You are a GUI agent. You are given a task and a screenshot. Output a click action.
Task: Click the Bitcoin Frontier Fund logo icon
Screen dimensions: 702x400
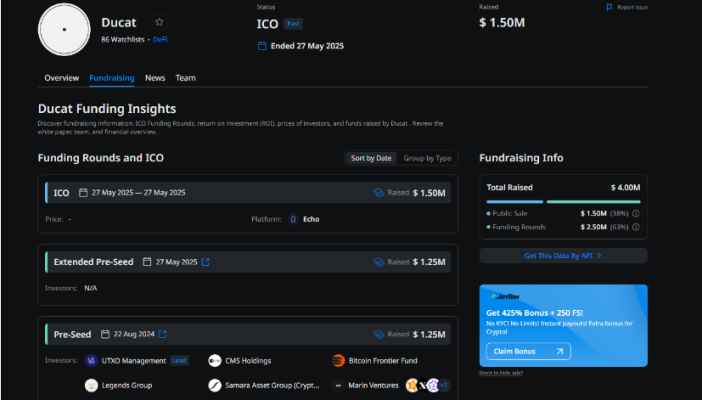(338, 360)
